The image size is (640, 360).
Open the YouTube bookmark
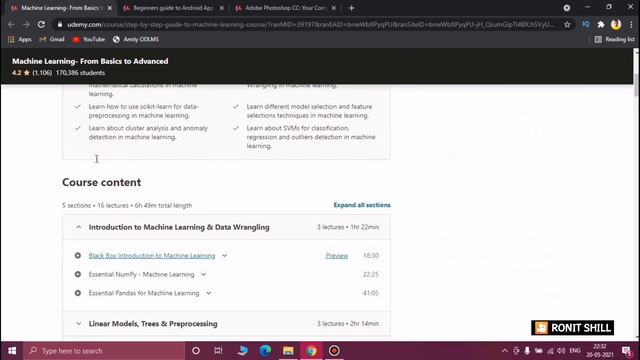89,39
